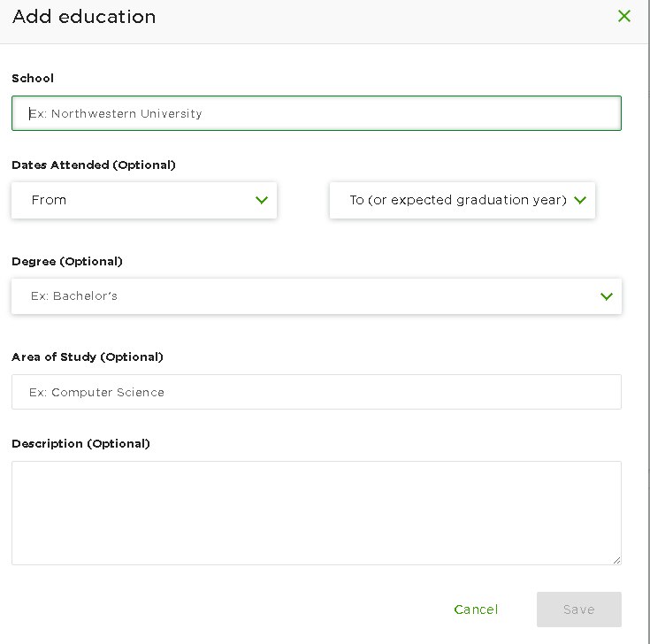Open the From year dropdown
Image resolution: width=650 pixels, height=644 pixels.
point(144,200)
